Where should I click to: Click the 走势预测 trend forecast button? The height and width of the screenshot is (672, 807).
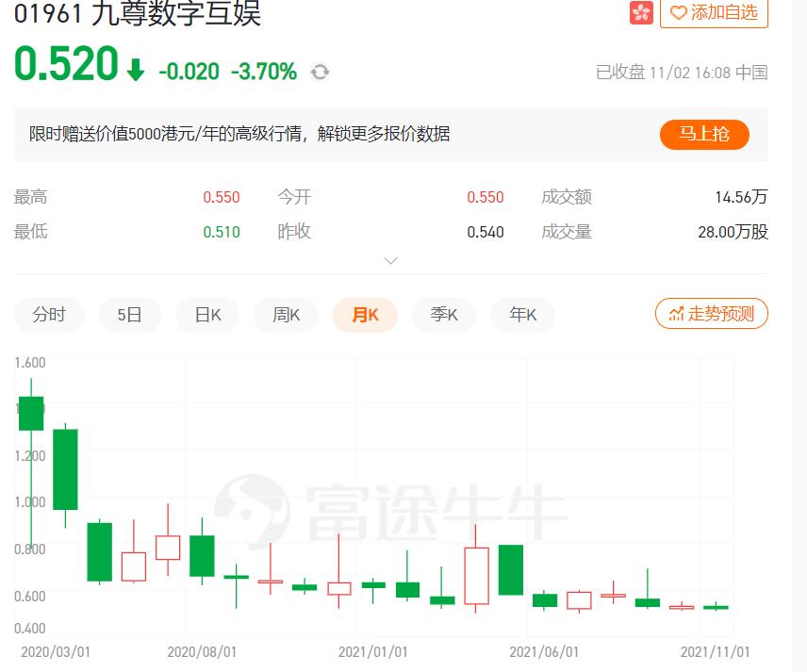(712, 314)
